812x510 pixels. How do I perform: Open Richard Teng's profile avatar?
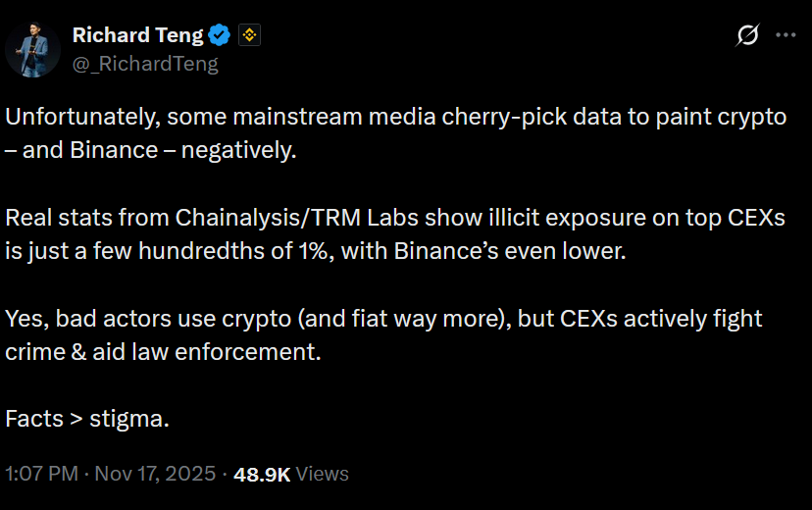tap(32, 49)
